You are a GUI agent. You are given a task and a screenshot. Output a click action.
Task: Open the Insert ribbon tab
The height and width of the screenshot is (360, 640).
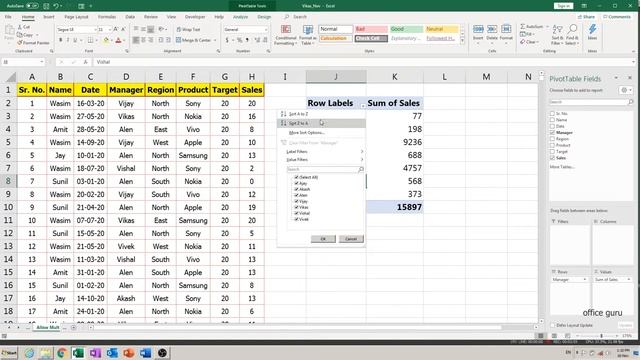tap(49, 17)
